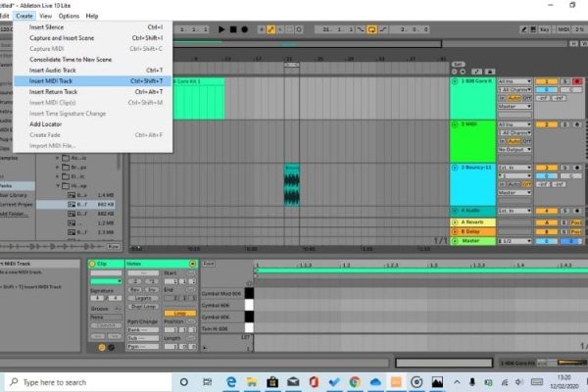Toggle the orange Loop switch in transport
The height and width of the screenshot is (392, 588).
pyautogui.click(x=371, y=29)
